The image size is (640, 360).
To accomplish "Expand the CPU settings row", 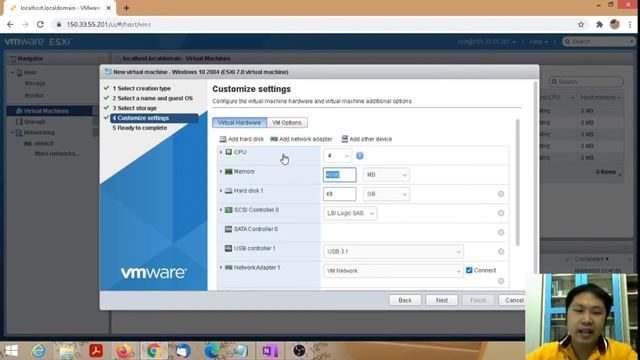I will click(x=221, y=152).
